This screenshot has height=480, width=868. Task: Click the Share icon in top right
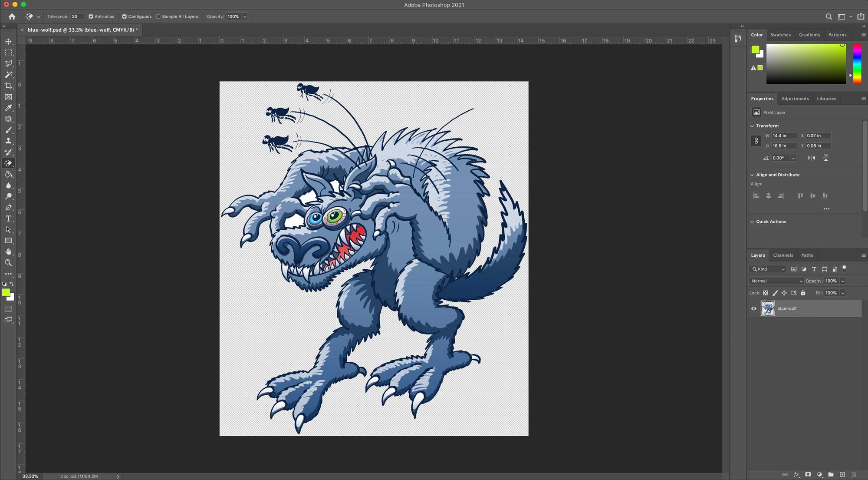[x=861, y=17]
